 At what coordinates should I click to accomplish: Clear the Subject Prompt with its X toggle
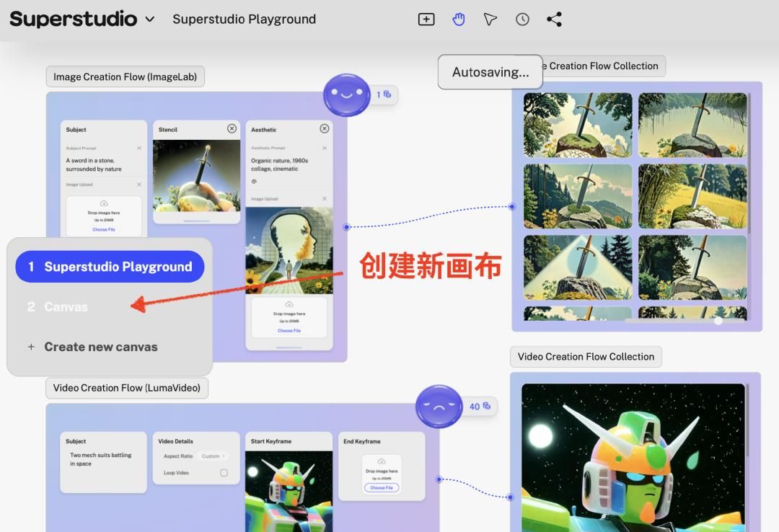pyautogui.click(x=139, y=148)
